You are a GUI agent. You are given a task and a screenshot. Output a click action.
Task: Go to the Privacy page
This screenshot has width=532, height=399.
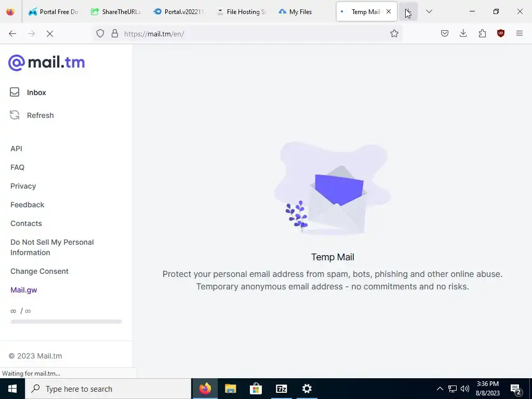click(23, 186)
